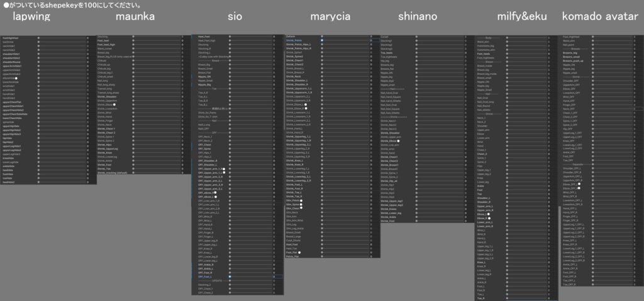Click the OFF_elbow_R slider in sio list
Screen dimensions: 644x301
[x=250, y=193]
